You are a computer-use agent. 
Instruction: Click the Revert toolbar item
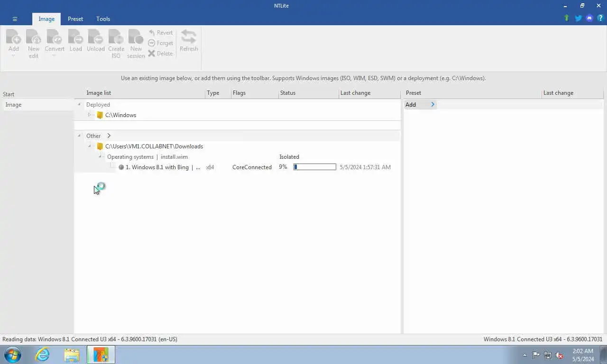pyautogui.click(x=160, y=33)
